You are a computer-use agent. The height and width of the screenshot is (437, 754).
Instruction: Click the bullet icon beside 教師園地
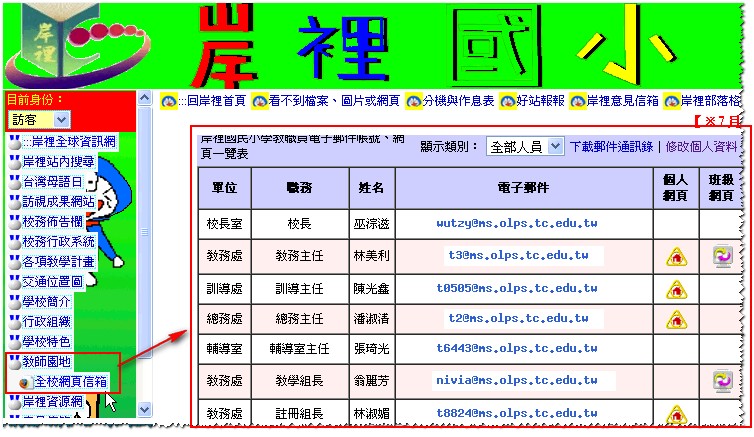pyautogui.click(x=15, y=362)
